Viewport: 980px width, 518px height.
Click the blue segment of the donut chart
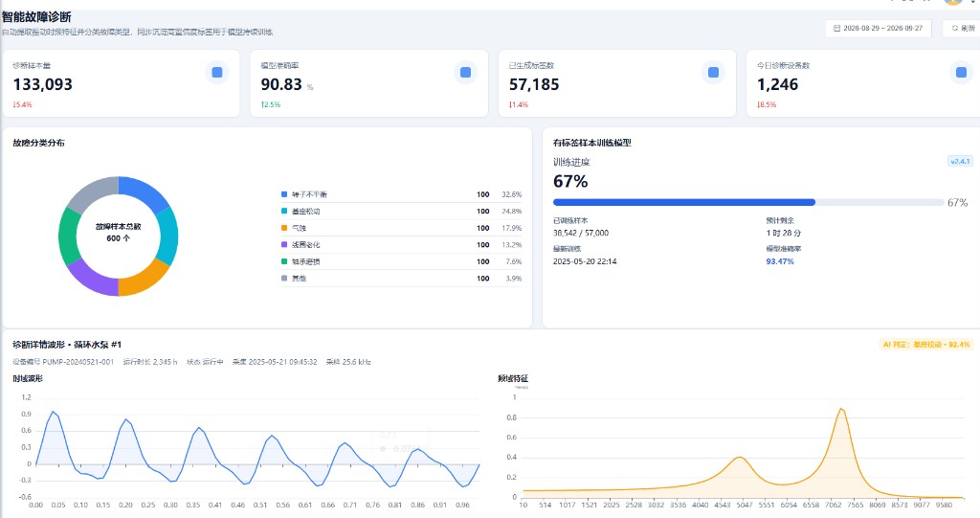point(145,191)
